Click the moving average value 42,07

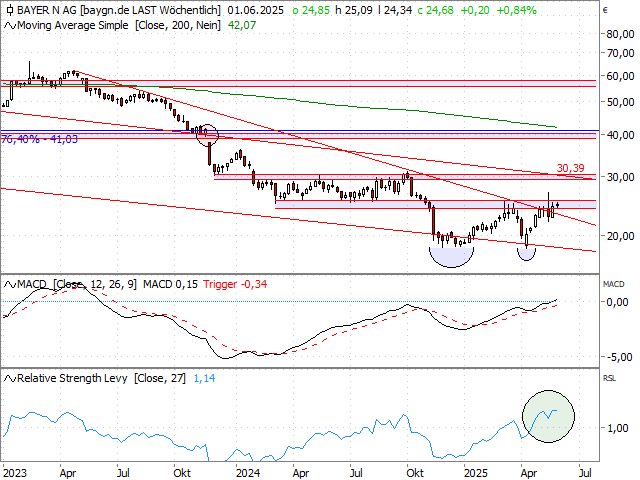[x=242, y=25]
